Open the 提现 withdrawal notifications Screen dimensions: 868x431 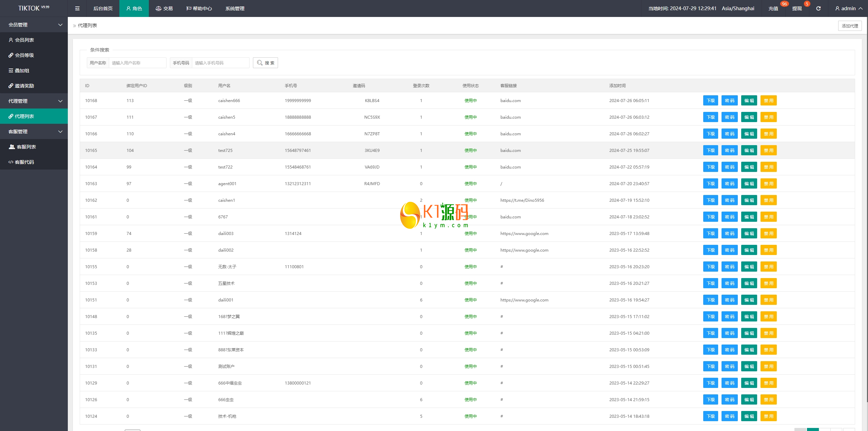coord(797,8)
